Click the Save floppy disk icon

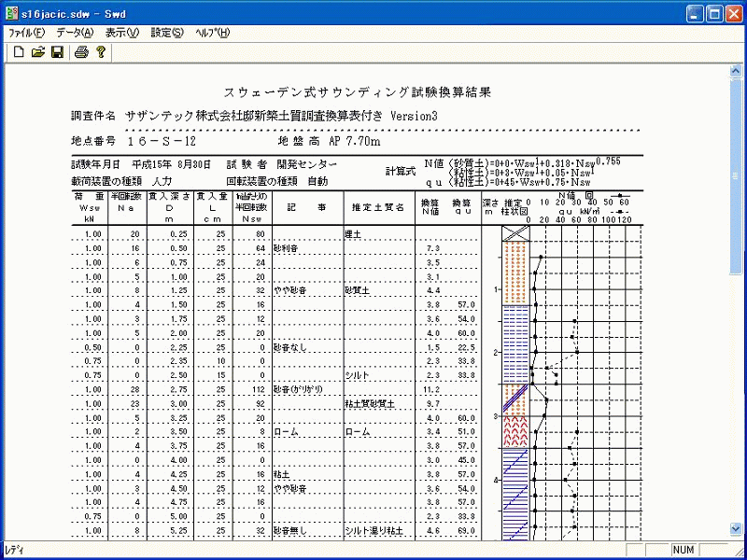tap(57, 52)
